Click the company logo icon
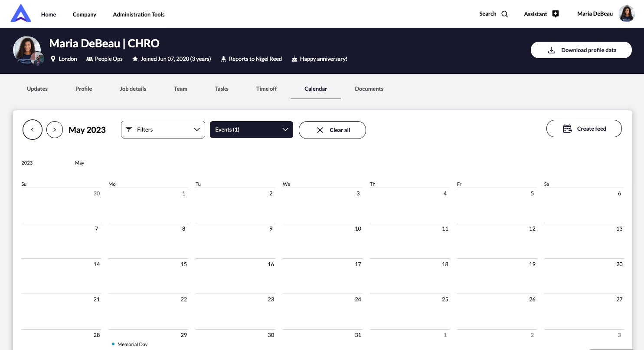 tap(21, 14)
